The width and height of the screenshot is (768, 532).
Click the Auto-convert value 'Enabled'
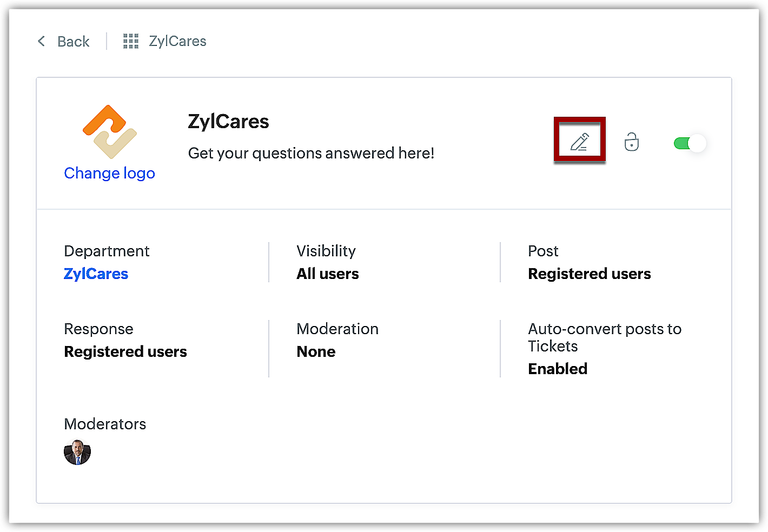coord(557,369)
